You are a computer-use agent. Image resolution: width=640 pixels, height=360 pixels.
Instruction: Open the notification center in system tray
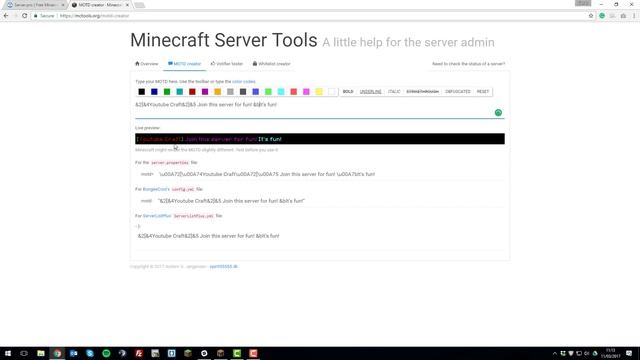coord(629,353)
